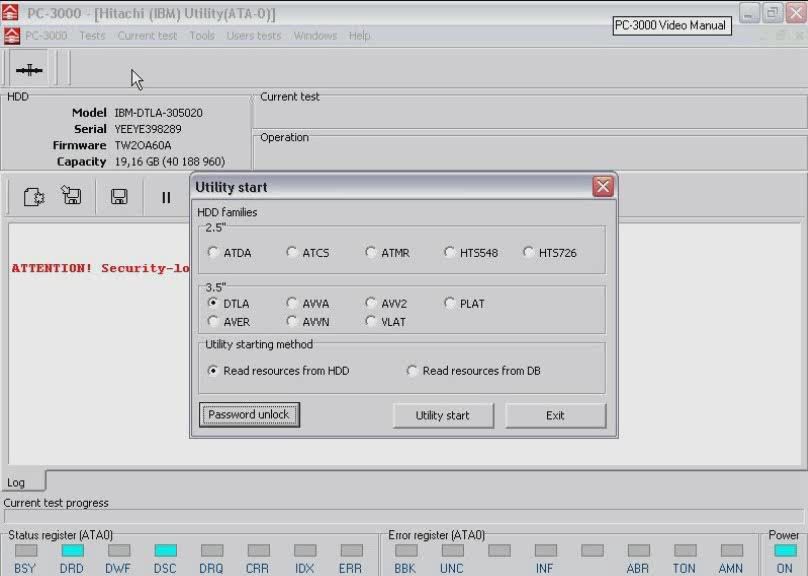Click the file-with-gear utility toolbar icon
The width and height of the screenshot is (808, 576).
coord(34,197)
